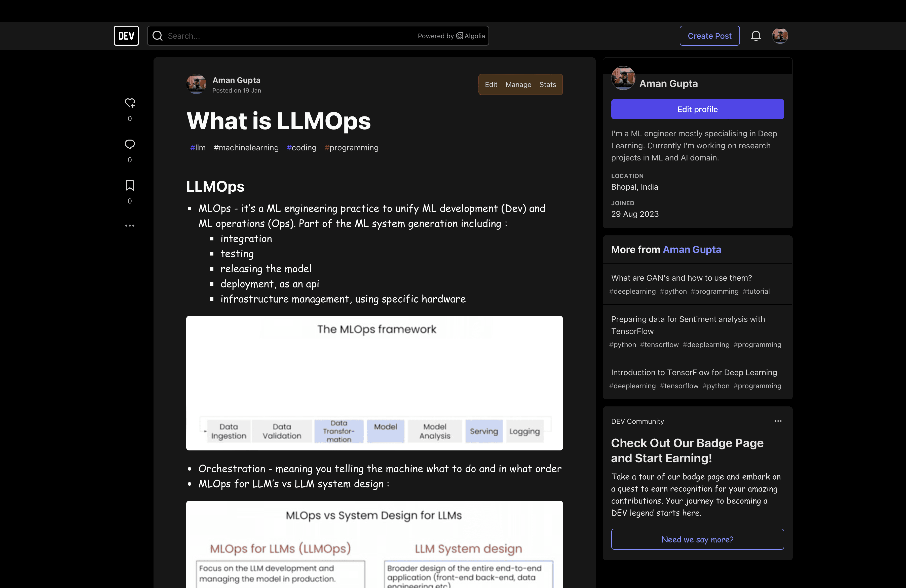The image size is (906, 588).
Task: Click the 'releasing the model' bullet
Action: [266, 269]
